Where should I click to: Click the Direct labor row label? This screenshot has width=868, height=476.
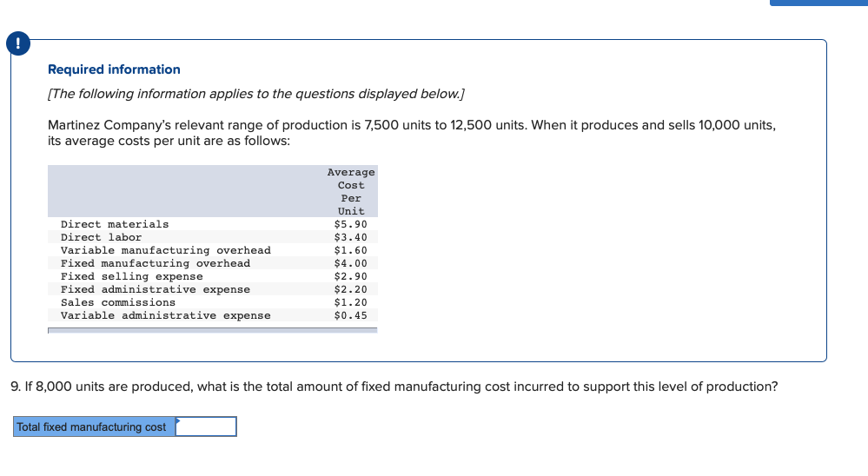(101, 237)
